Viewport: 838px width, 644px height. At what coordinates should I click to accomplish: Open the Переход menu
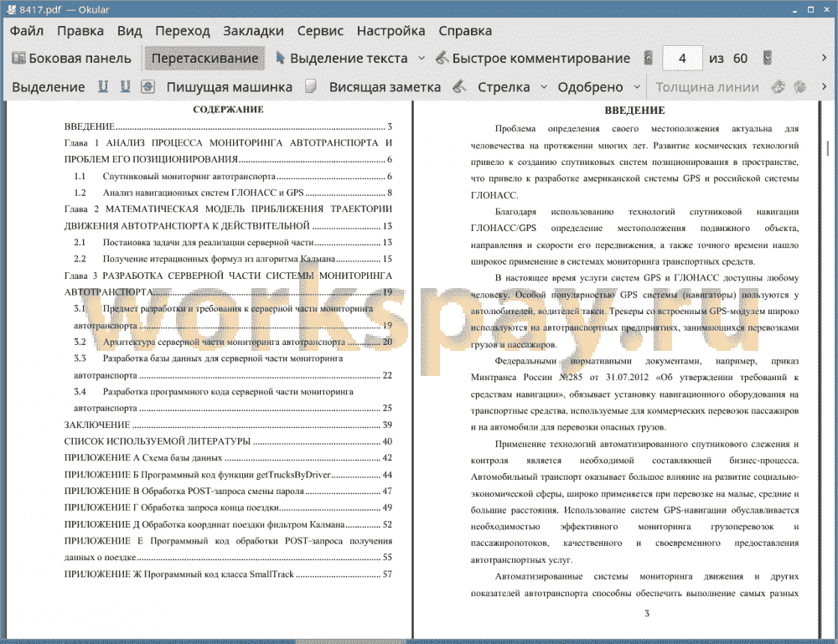(x=182, y=31)
